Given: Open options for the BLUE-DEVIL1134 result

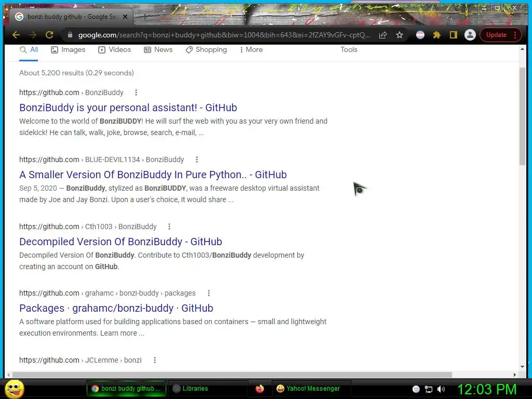Looking at the screenshot, I should click(x=197, y=159).
